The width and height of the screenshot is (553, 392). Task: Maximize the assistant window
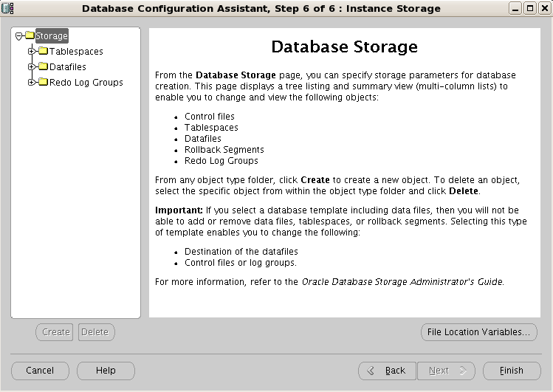point(529,8)
